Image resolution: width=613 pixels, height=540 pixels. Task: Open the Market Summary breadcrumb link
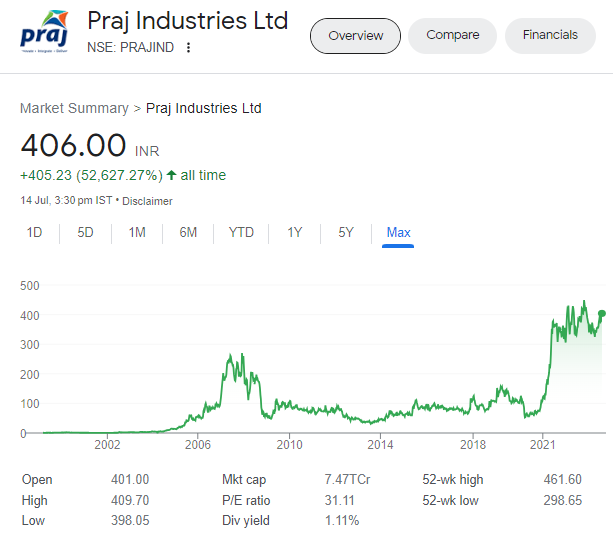click(74, 108)
